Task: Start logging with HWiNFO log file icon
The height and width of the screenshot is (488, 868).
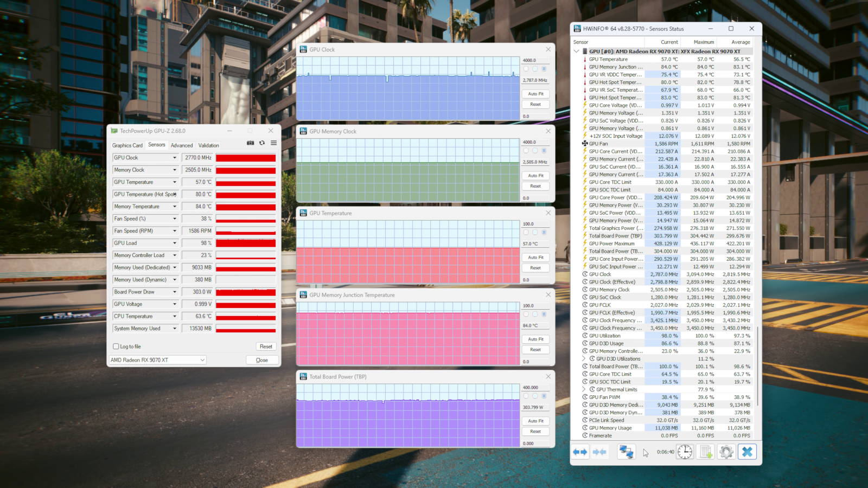Action: (706, 452)
